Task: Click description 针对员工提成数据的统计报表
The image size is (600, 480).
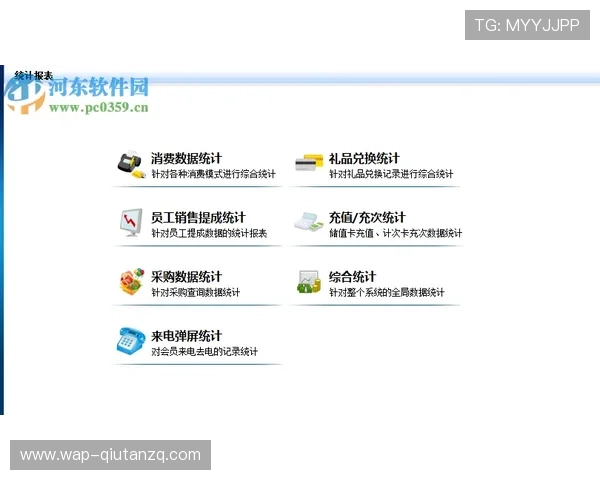Action: (x=209, y=233)
